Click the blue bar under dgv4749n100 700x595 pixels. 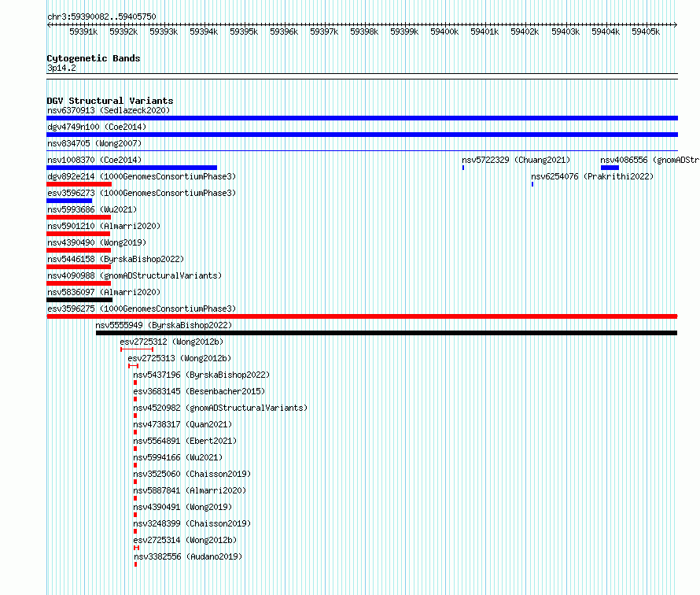pyautogui.click(x=362, y=135)
